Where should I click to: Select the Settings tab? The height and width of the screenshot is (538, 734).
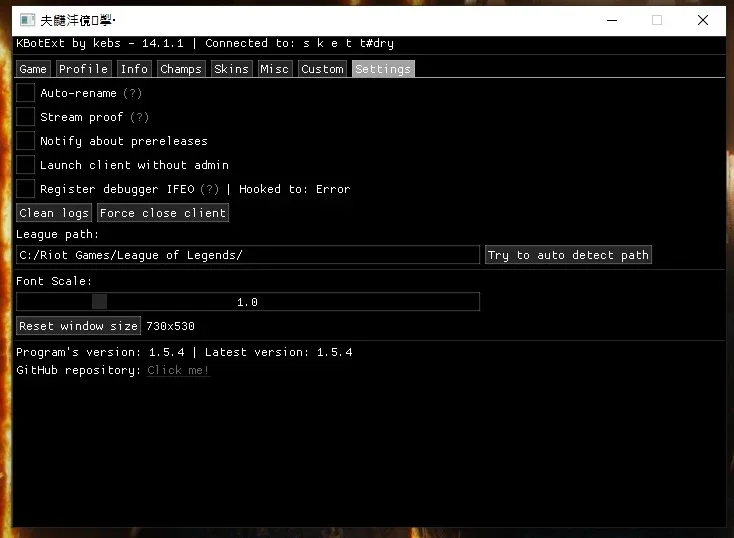(x=383, y=69)
